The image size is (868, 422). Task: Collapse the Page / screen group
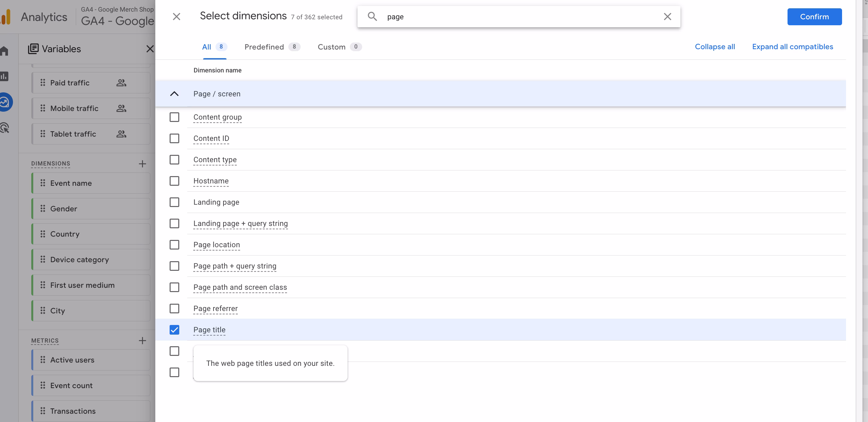pos(174,94)
